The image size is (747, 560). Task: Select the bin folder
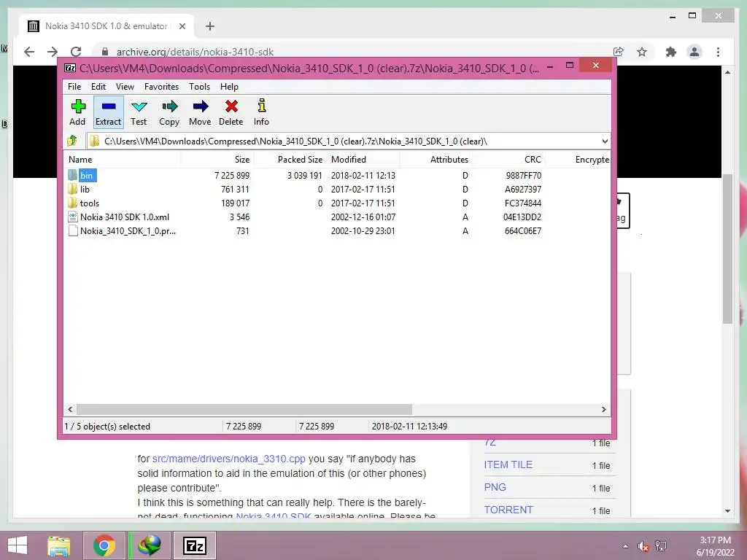(87, 175)
